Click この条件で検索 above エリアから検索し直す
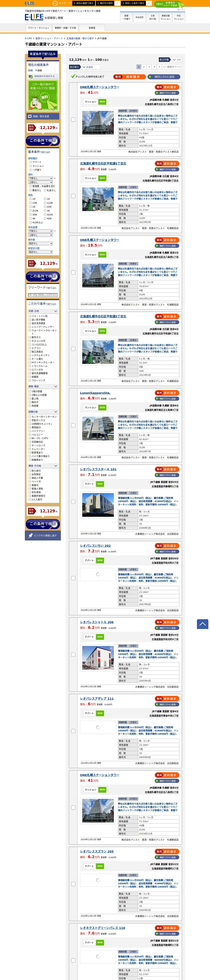Image resolution: width=210 pixels, height=980 pixels. [43, 524]
